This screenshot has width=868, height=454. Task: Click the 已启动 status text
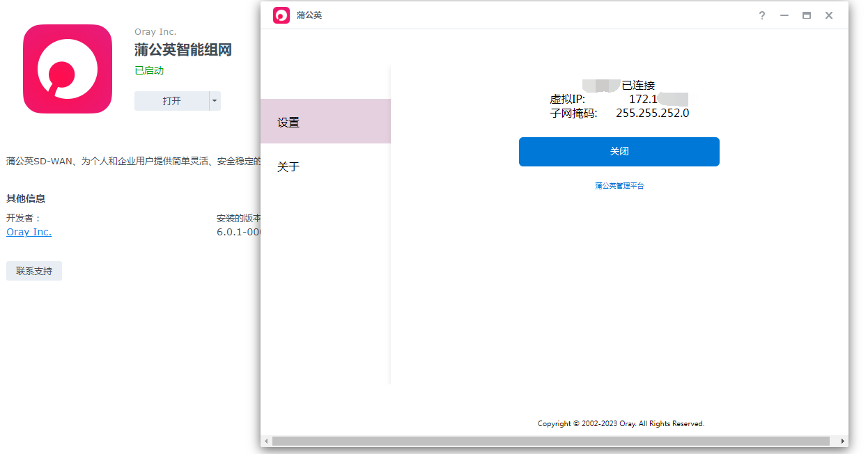(149, 70)
